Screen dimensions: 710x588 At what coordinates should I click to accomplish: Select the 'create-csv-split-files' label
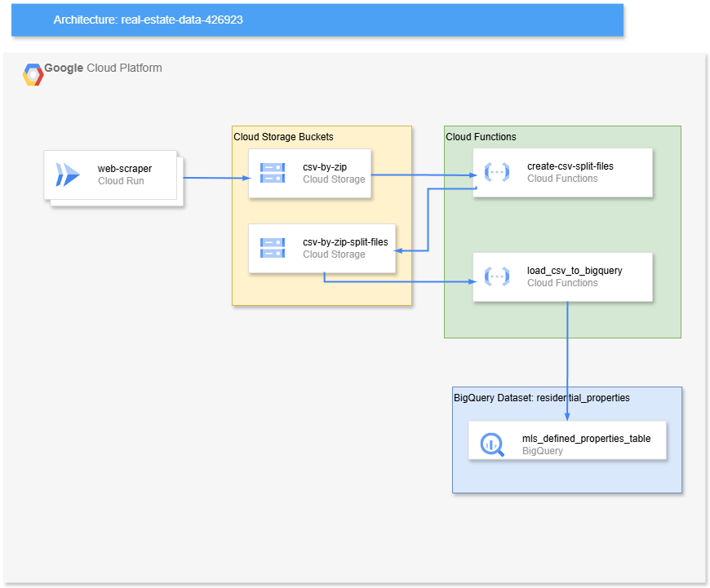click(570, 166)
